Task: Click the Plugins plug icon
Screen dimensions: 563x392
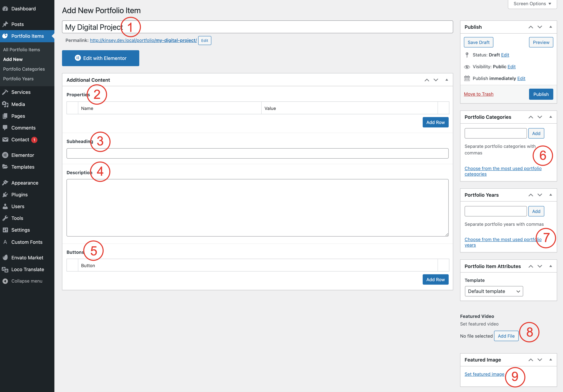Action: pyautogui.click(x=5, y=195)
